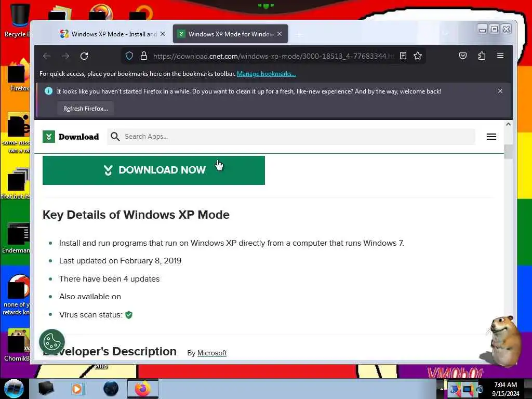Open the Firefox application menu
Image resolution: width=532 pixels, height=399 pixels.
click(500, 56)
